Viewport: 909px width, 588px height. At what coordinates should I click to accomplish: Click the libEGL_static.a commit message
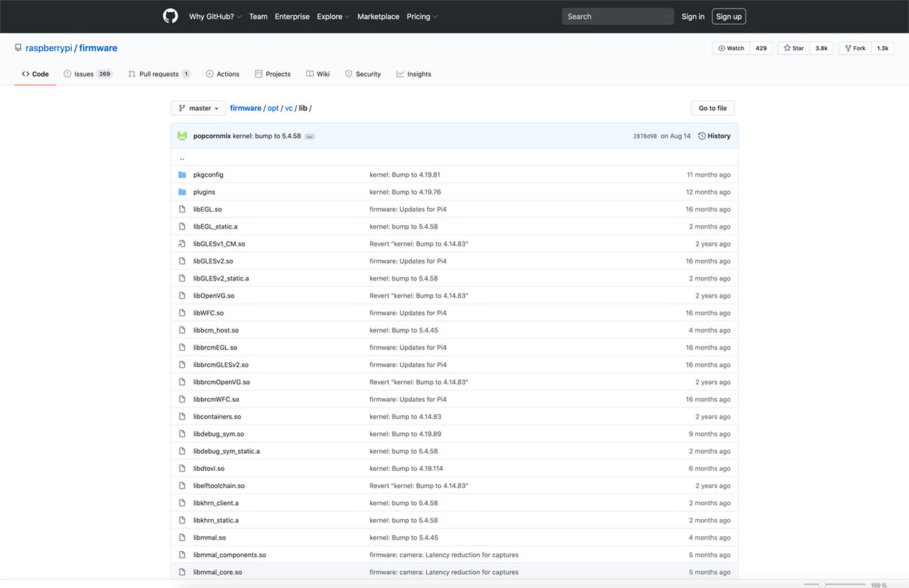click(x=403, y=227)
